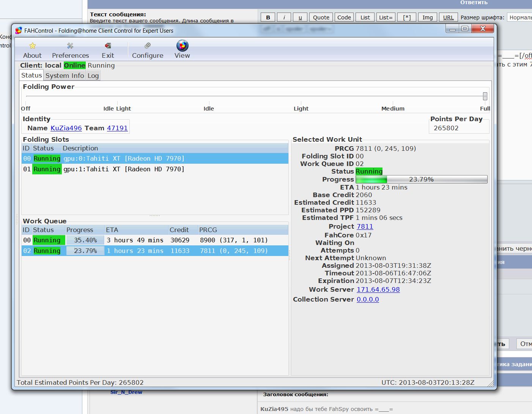Image resolution: width=532 pixels, height=414 pixels.
Task: Click the [*] button in forum editor
Action: pos(407,17)
